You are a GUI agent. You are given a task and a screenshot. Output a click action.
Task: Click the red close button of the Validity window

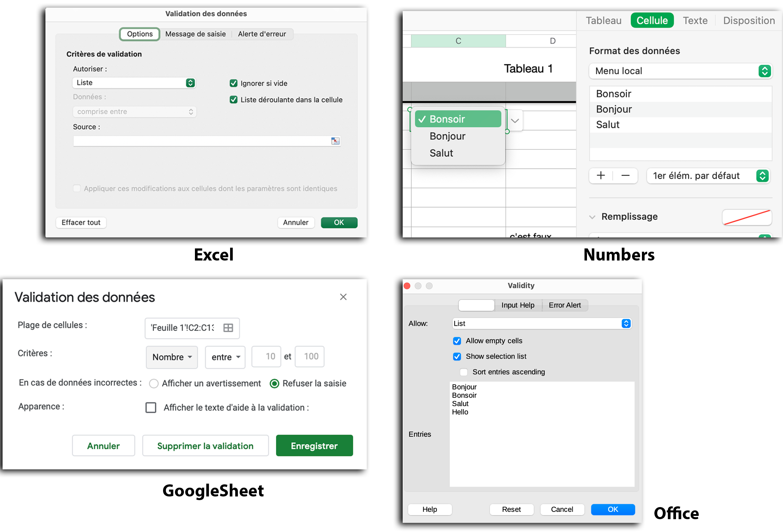407,286
